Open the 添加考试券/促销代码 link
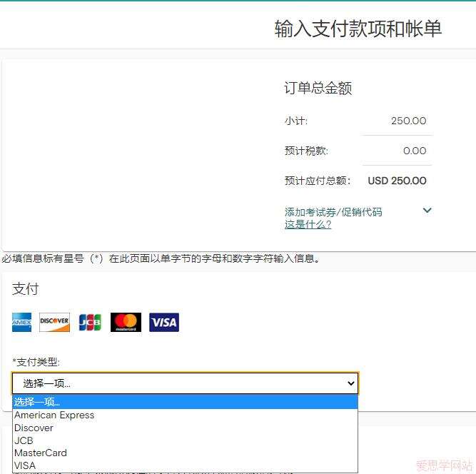 (333, 212)
